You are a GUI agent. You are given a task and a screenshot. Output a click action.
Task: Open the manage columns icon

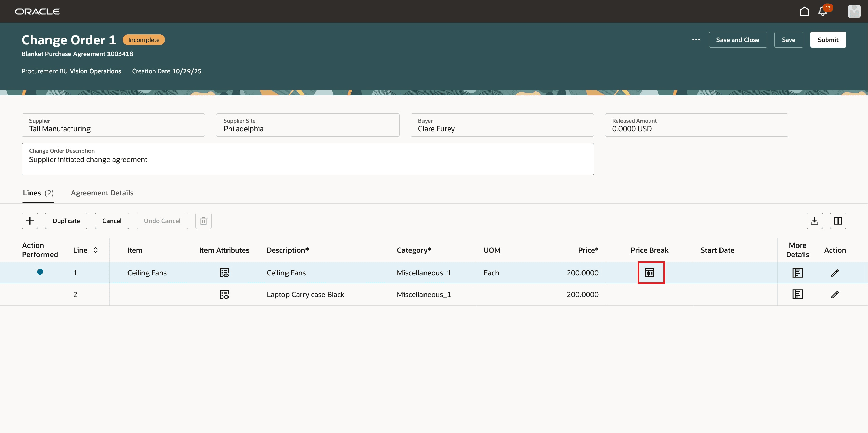click(838, 221)
